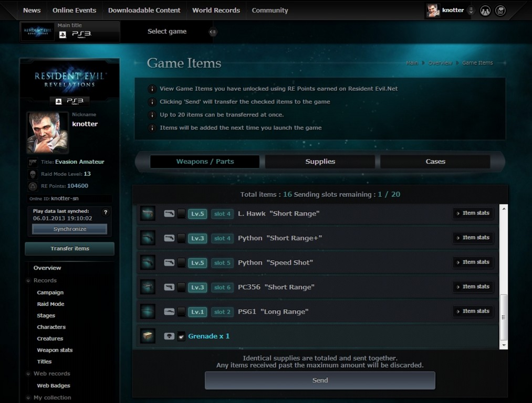Open the Select game dropdown arrow
The width and height of the screenshot is (532, 403).
[213, 32]
